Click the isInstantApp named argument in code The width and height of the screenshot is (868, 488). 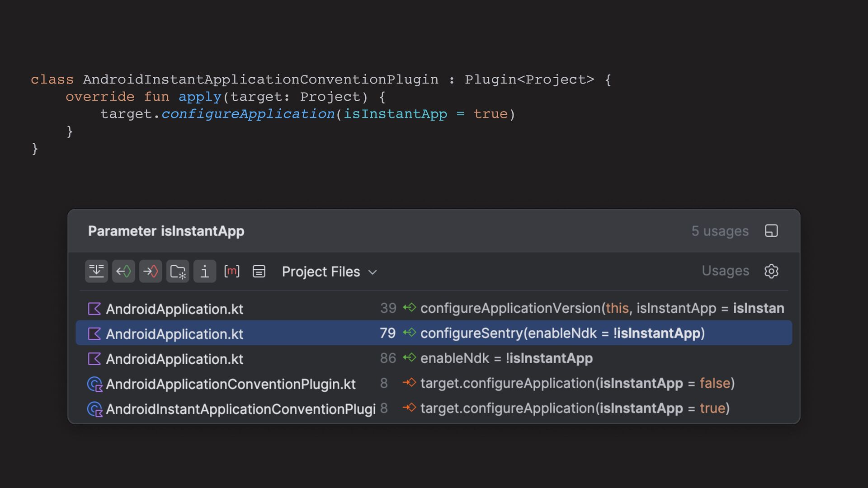pyautogui.click(x=395, y=114)
